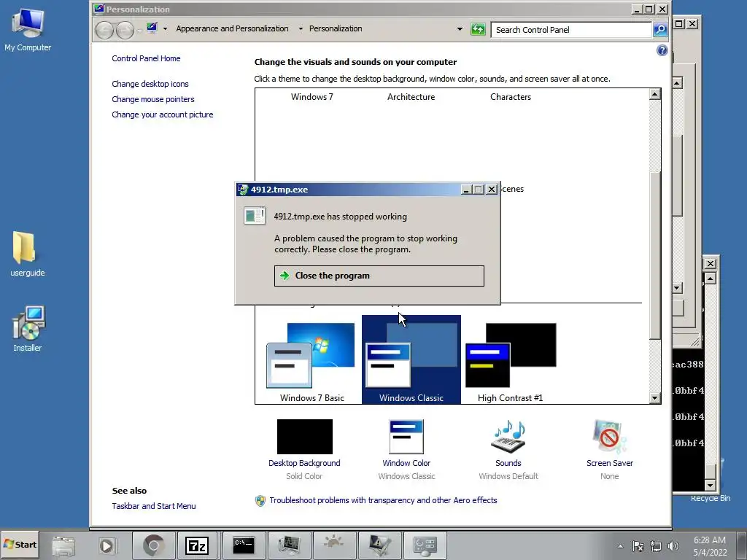
Task: Open Chrome from the taskbar
Action: (x=153, y=545)
